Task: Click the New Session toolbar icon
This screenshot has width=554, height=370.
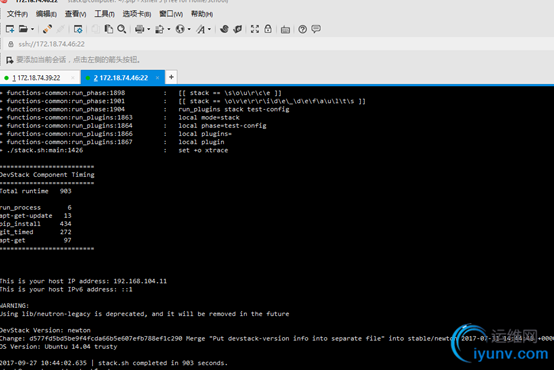Action: pyautogui.click(x=10, y=29)
